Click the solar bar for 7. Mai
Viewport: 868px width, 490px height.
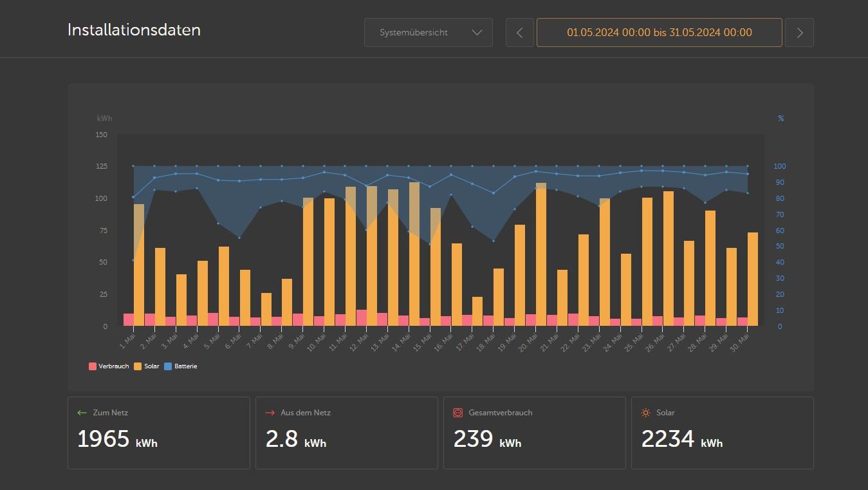tap(266, 309)
